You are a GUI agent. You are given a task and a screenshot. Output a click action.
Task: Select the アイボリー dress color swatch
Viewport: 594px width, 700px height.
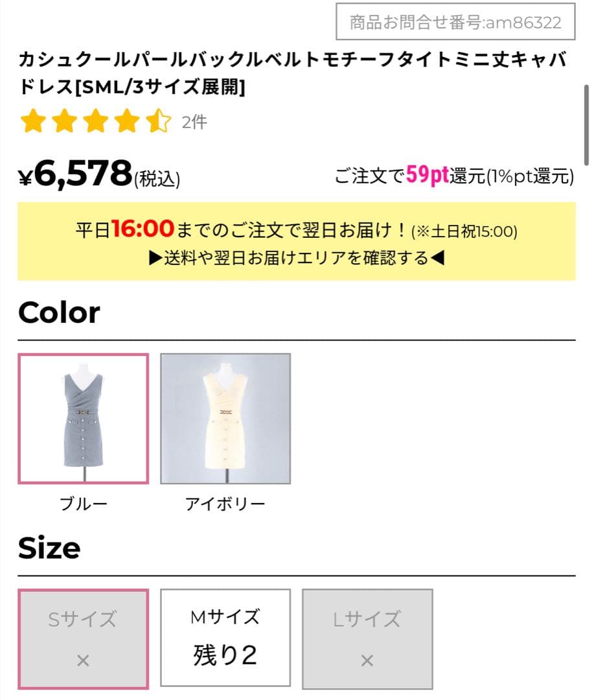pyautogui.click(x=225, y=419)
